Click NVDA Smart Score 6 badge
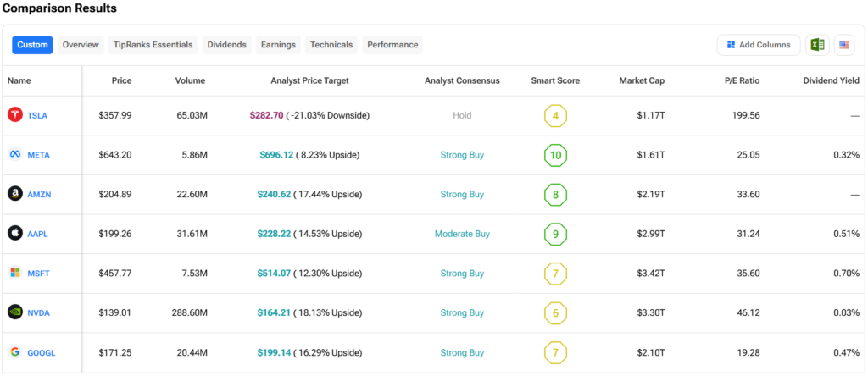Image resolution: width=868 pixels, height=376 pixels. pos(555,313)
